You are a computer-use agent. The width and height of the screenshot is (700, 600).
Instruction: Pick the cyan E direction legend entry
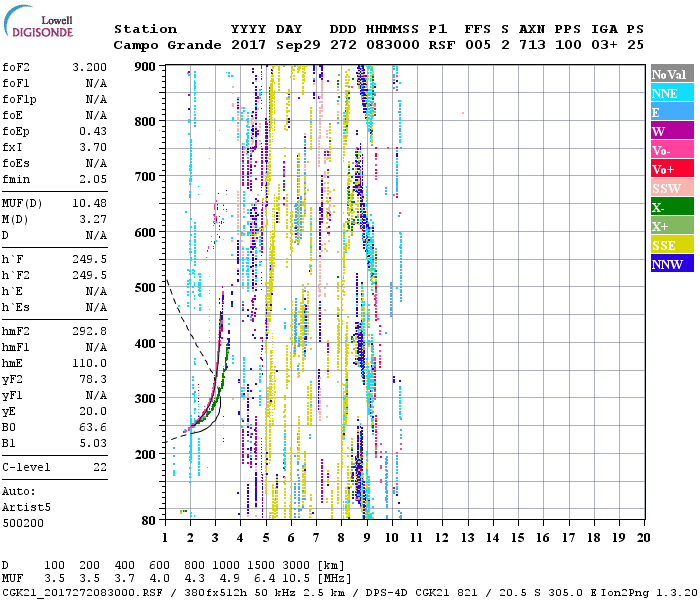coord(671,112)
